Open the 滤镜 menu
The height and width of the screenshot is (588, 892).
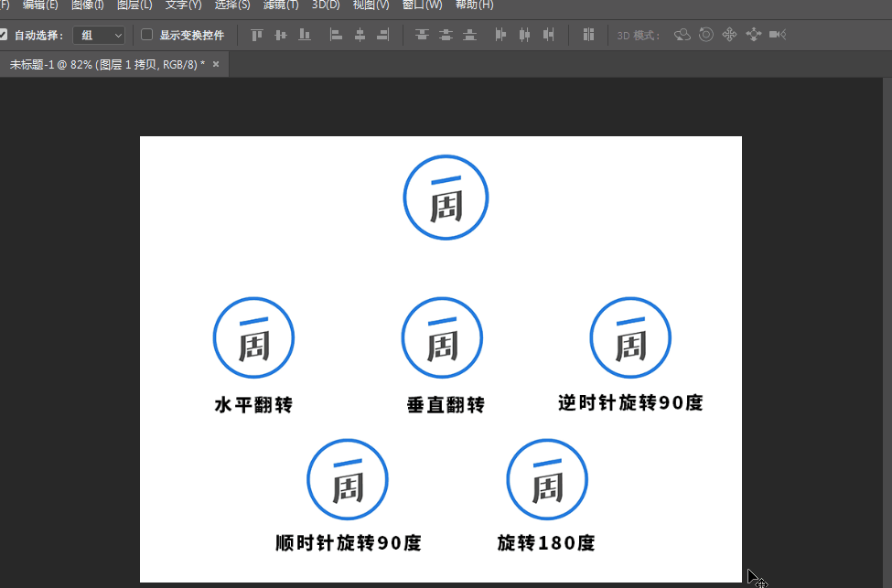click(x=279, y=5)
